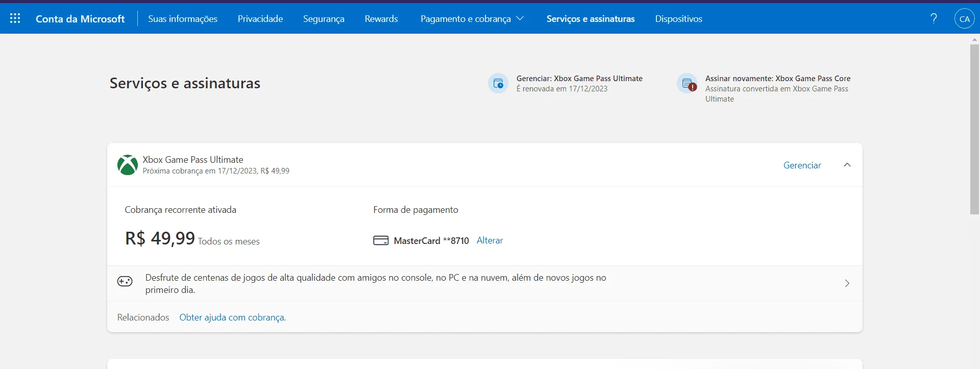Expand the Pagamento e cobrança dropdown
The height and width of the screenshot is (369, 980).
(x=472, y=19)
